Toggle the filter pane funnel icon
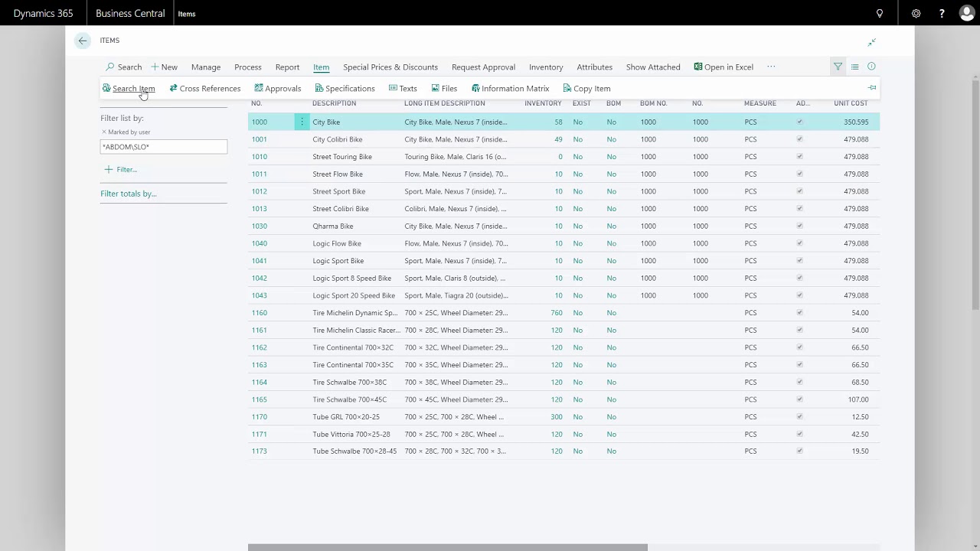 838,67
